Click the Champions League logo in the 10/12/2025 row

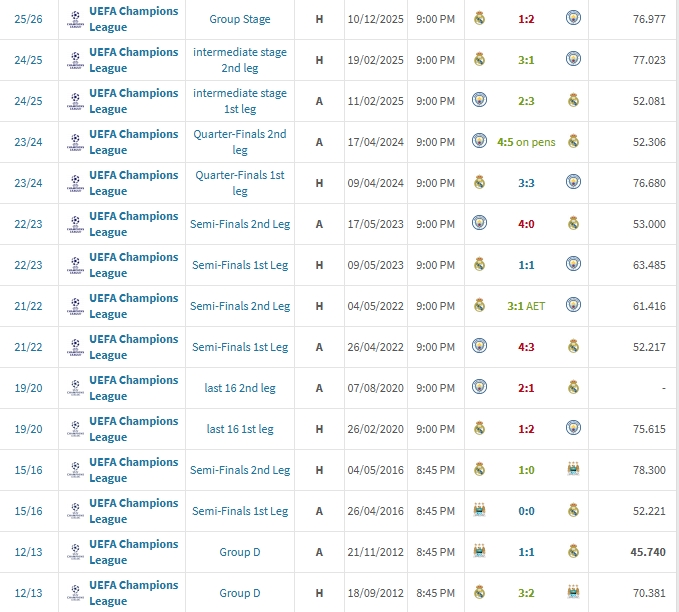point(74,20)
